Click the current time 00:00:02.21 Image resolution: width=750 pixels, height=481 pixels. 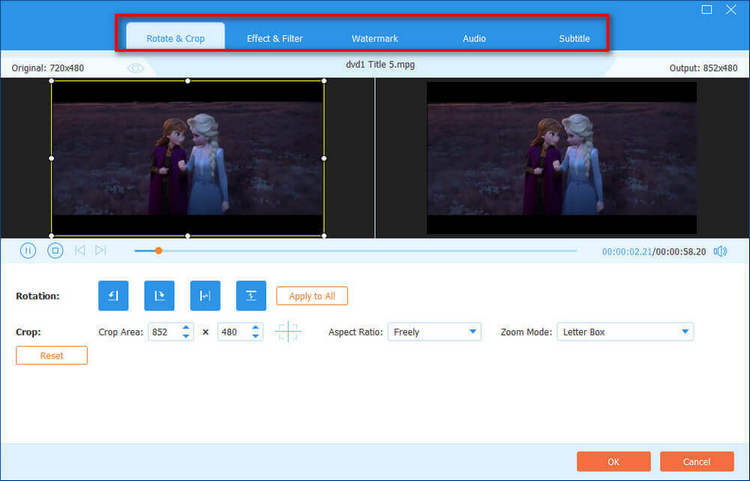(627, 251)
